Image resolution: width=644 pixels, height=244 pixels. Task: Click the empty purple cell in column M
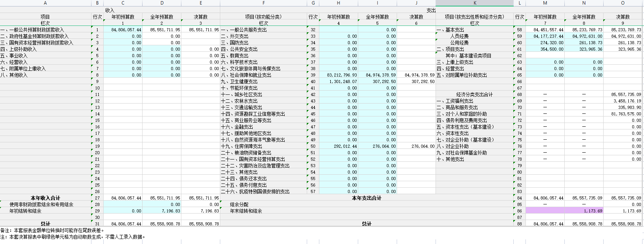tap(545, 211)
